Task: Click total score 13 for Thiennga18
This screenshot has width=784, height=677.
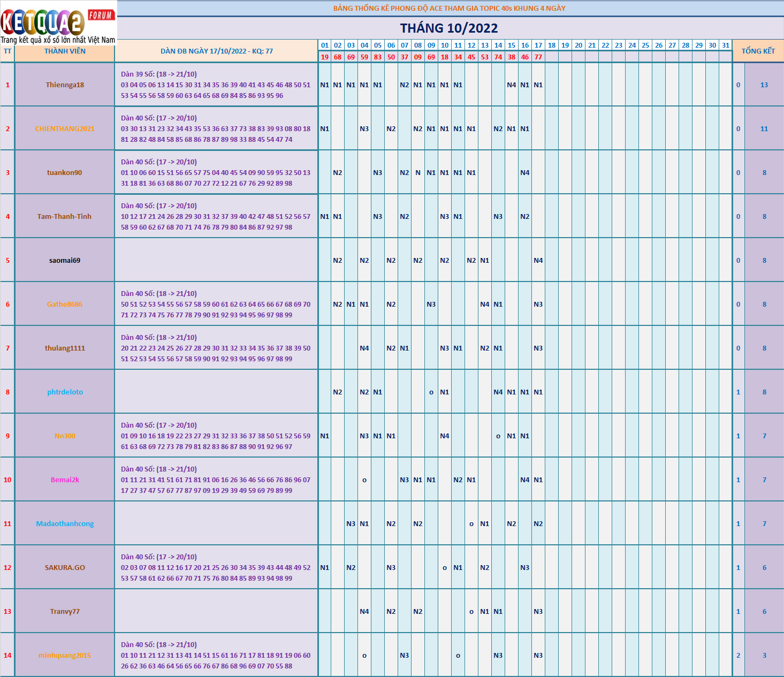Action: click(x=764, y=85)
